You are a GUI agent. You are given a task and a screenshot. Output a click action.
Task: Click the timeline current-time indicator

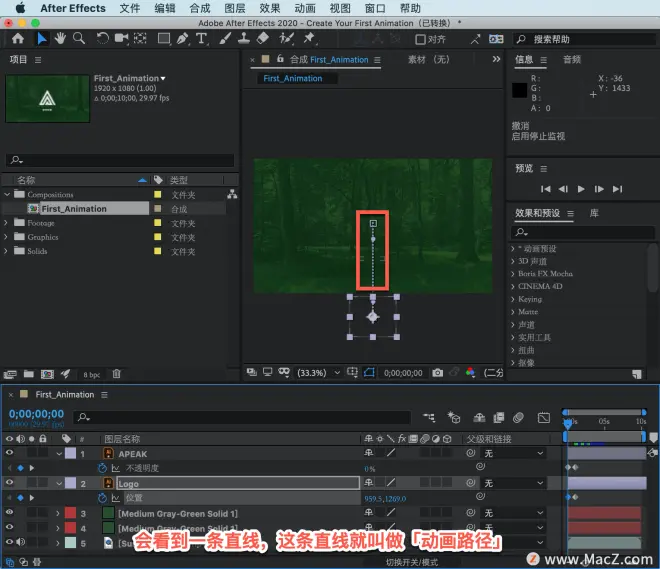point(568,423)
